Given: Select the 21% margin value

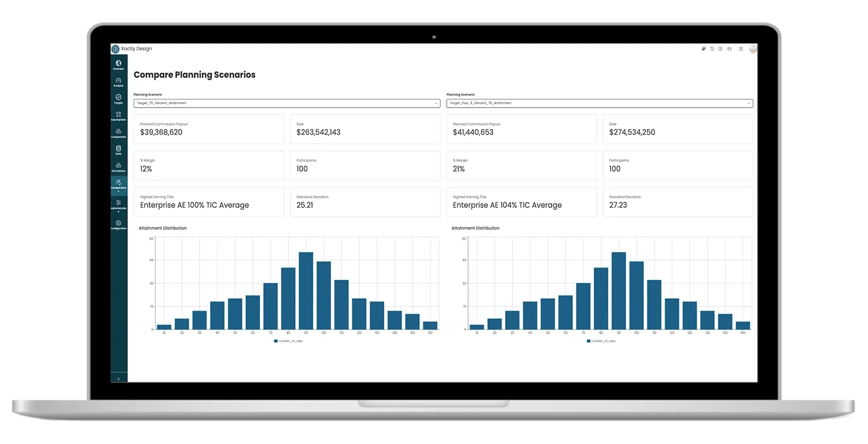Looking at the screenshot, I should [459, 169].
